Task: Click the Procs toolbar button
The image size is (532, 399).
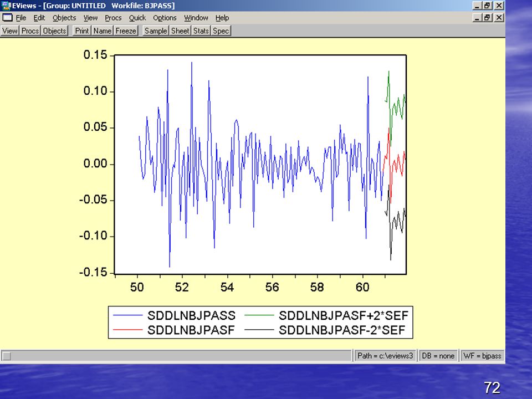Action: tap(30, 31)
